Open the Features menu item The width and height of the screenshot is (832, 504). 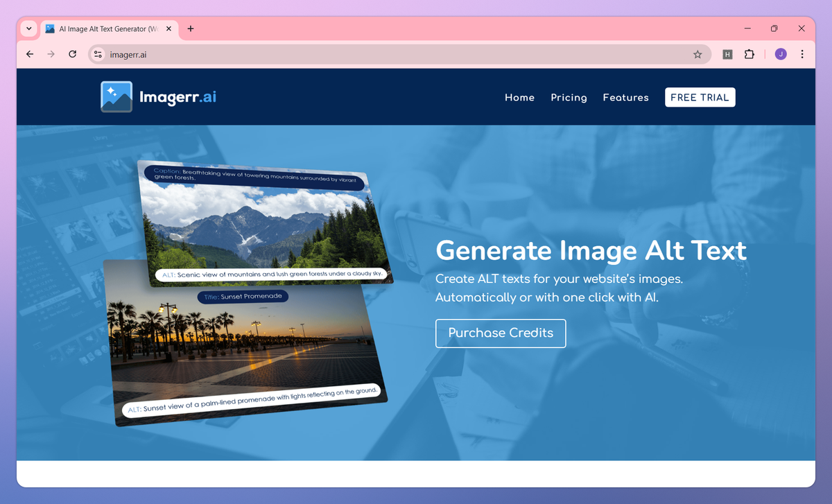pyautogui.click(x=625, y=98)
